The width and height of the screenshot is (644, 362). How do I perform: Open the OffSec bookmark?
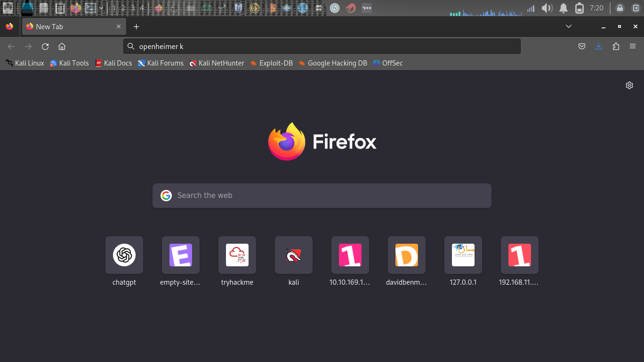click(x=388, y=63)
